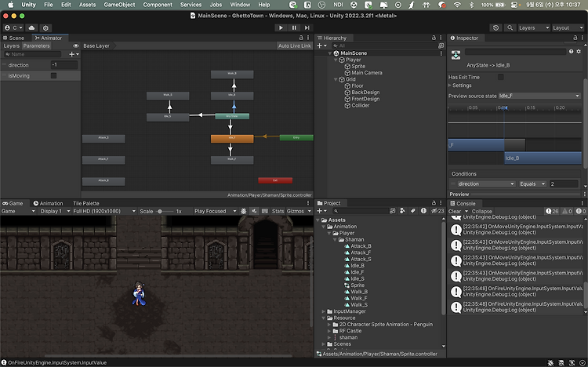Click the Idle_B clip in transition timeline
588x367 pixels.
point(543,158)
